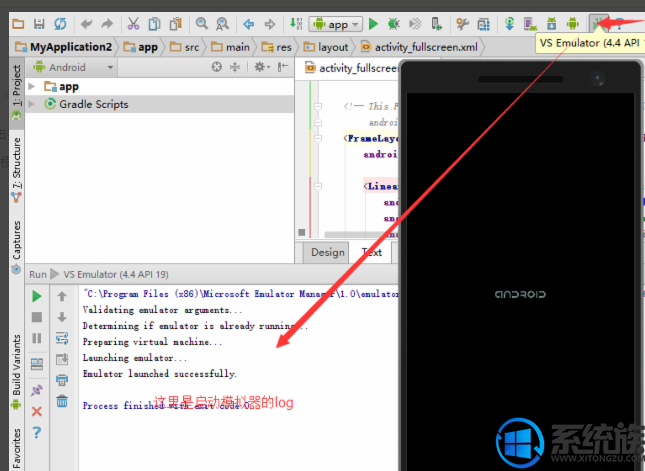Open the app run configuration dropdown
The image size is (645, 471).
[336, 25]
